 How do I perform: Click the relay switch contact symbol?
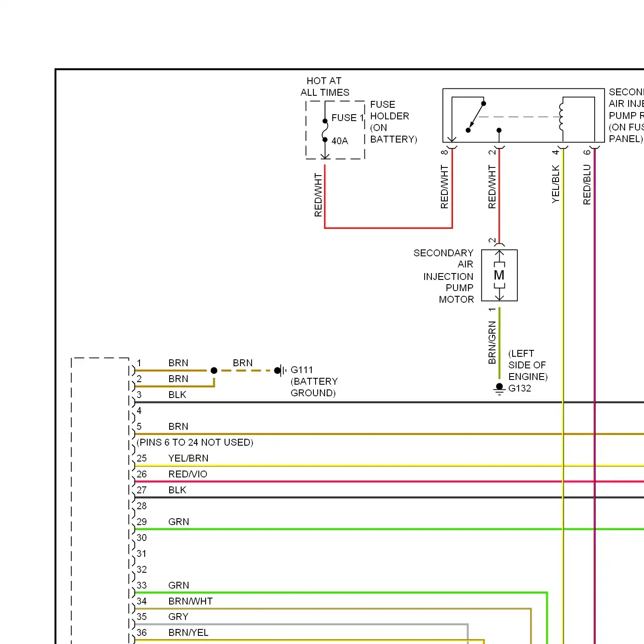click(x=476, y=117)
